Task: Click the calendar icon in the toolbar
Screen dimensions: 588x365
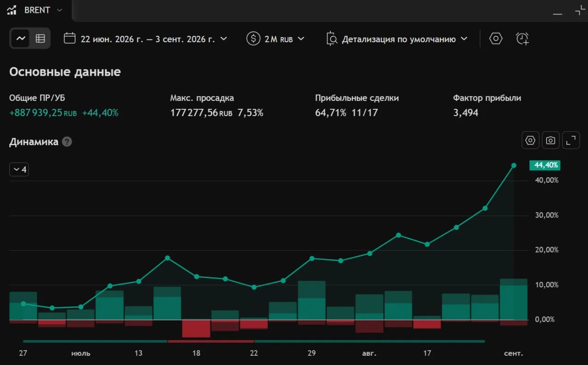Action: coord(69,38)
